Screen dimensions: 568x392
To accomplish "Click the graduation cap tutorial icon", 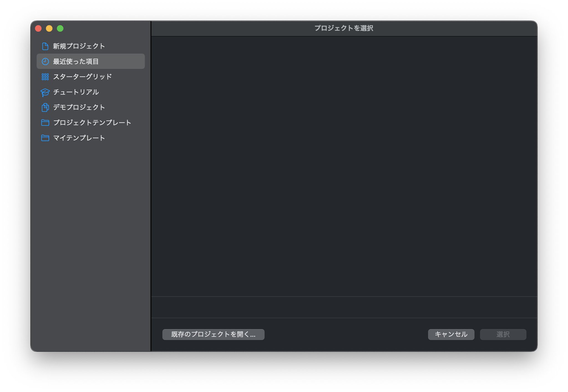I will tap(45, 92).
